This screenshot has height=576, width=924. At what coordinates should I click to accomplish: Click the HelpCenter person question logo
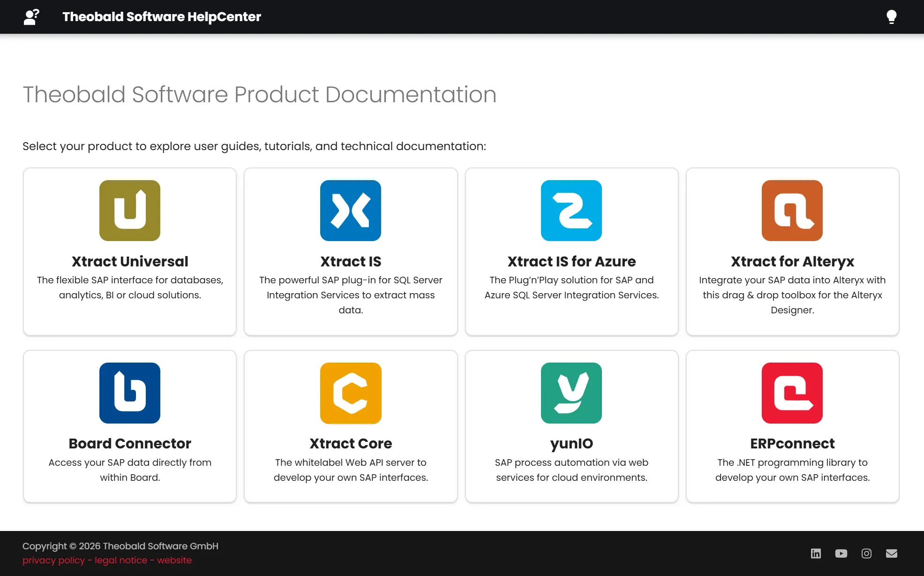point(31,17)
